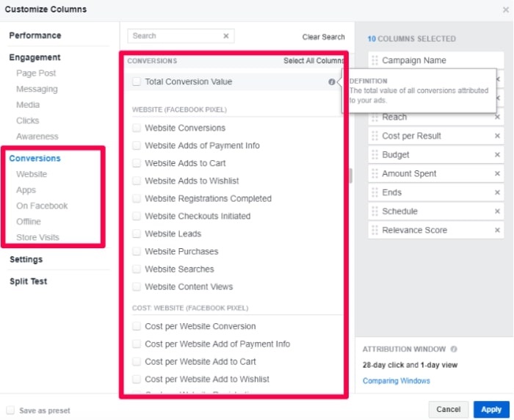Remove the Amount Spent column
This screenshot has width=514, height=420.
point(497,173)
